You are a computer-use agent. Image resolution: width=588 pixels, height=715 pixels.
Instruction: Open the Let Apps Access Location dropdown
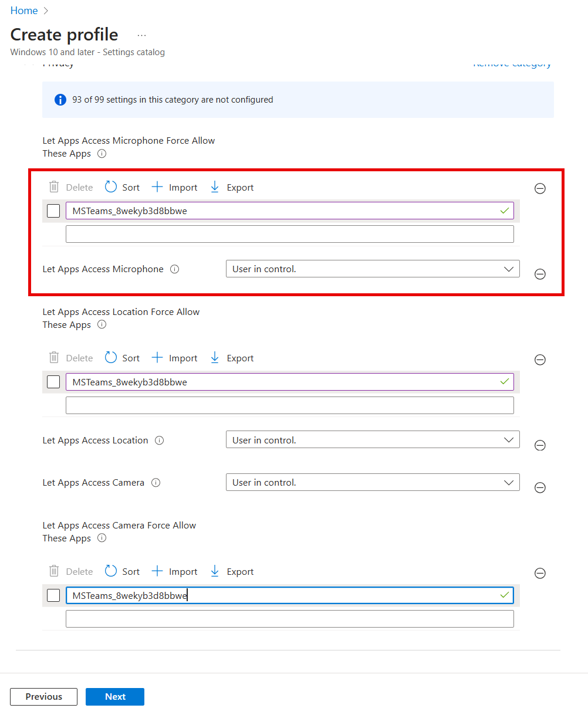372,440
